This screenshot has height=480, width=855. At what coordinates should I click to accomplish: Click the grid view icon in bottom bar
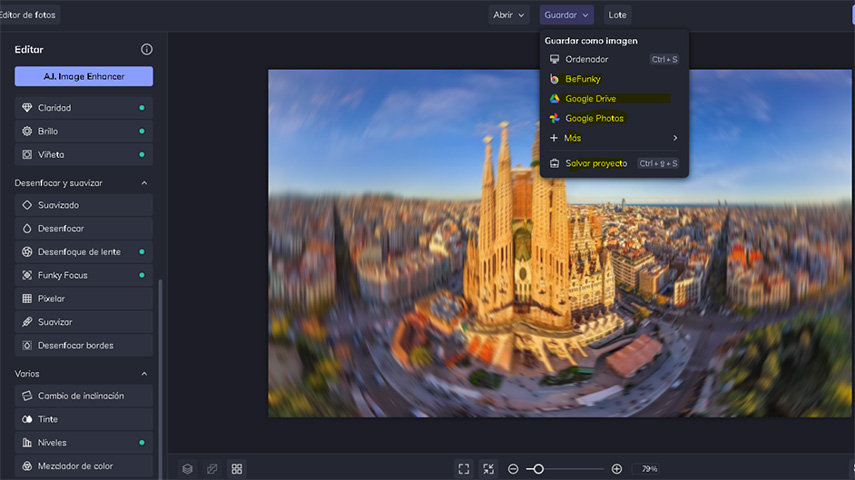coord(237,468)
